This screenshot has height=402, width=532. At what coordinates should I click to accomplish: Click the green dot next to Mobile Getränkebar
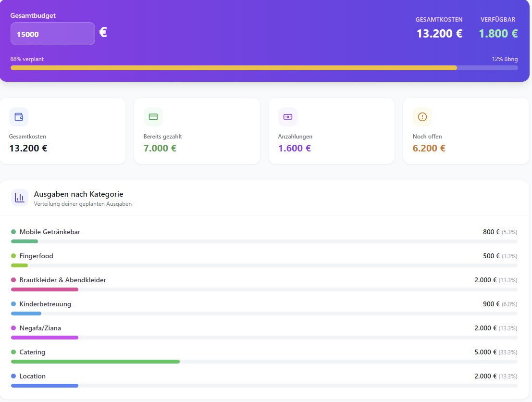13,232
